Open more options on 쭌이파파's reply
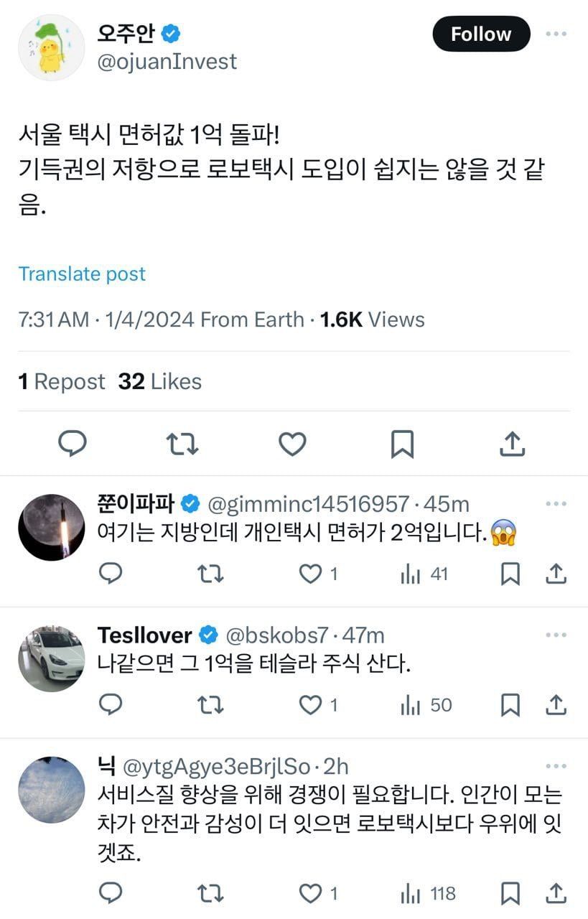Image resolution: width=588 pixels, height=919 pixels. click(x=556, y=505)
